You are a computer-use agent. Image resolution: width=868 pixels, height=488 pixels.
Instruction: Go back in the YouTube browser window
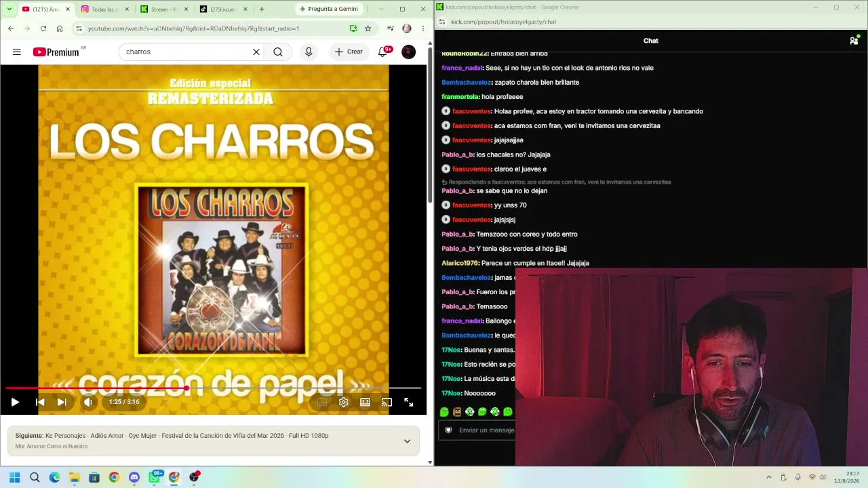coord(11,28)
